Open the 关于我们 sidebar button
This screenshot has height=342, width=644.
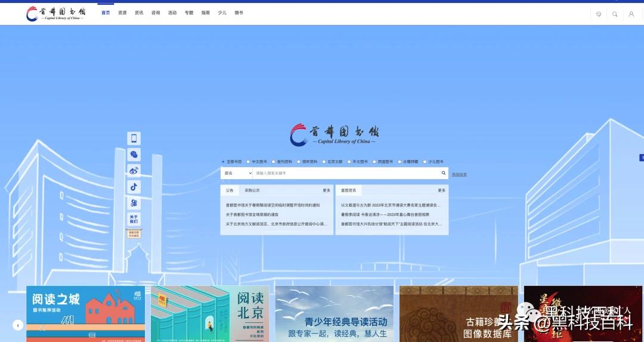[x=134, y=219]
